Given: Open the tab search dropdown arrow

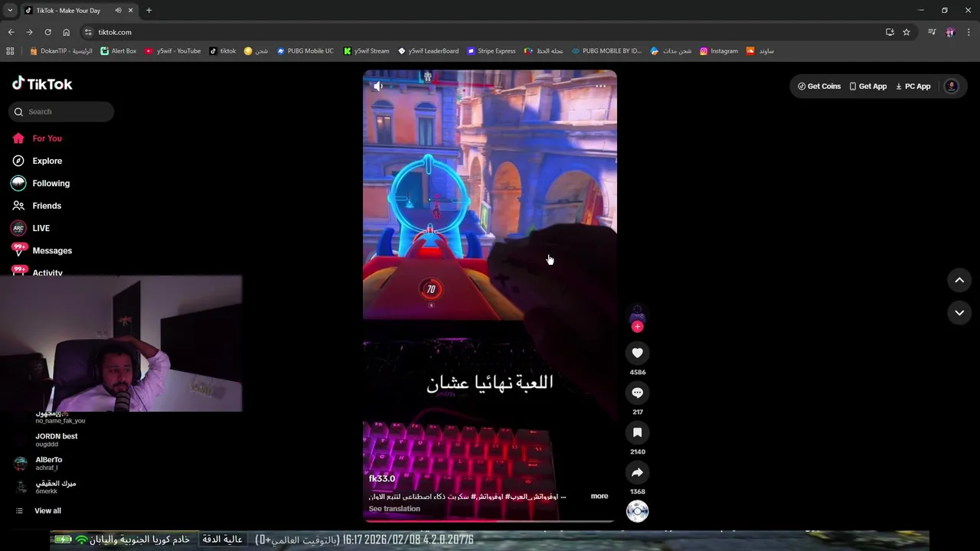Looking at the screenshot, I should (10, 11).
